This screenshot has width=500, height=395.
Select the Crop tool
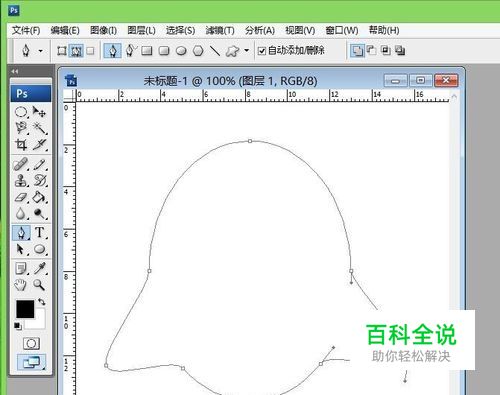pos(21,144)
